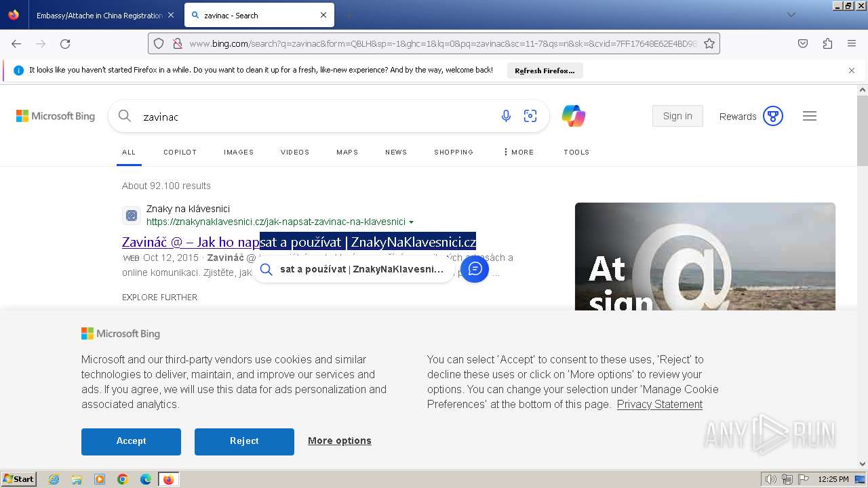Expand the result URL dropdown arrow
The width and height of the screenshot is (868, 488).
(x=412, y=222)
